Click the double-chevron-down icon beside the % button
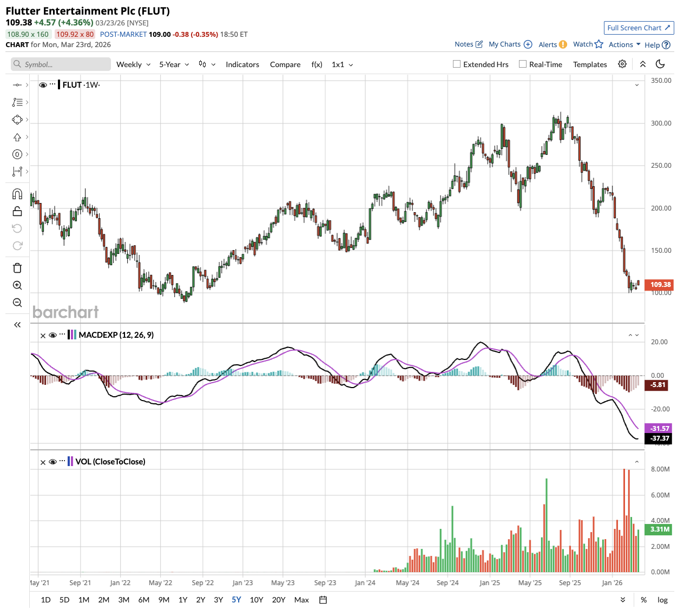The image size is (697, 616). pyautogui.click(x=623, y=600)
